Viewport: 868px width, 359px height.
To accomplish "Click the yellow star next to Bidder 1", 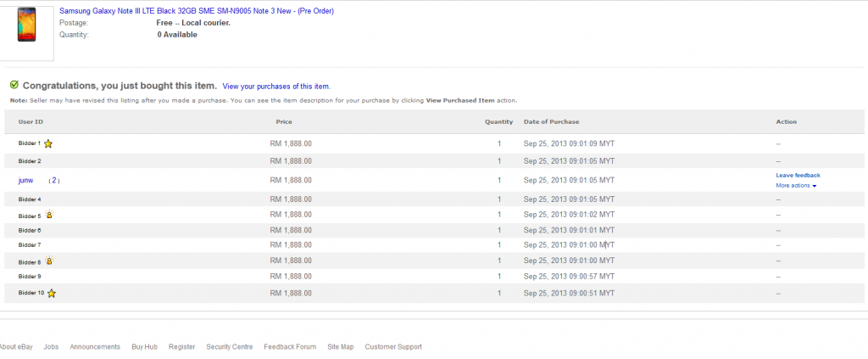I will tap(48, 144).
